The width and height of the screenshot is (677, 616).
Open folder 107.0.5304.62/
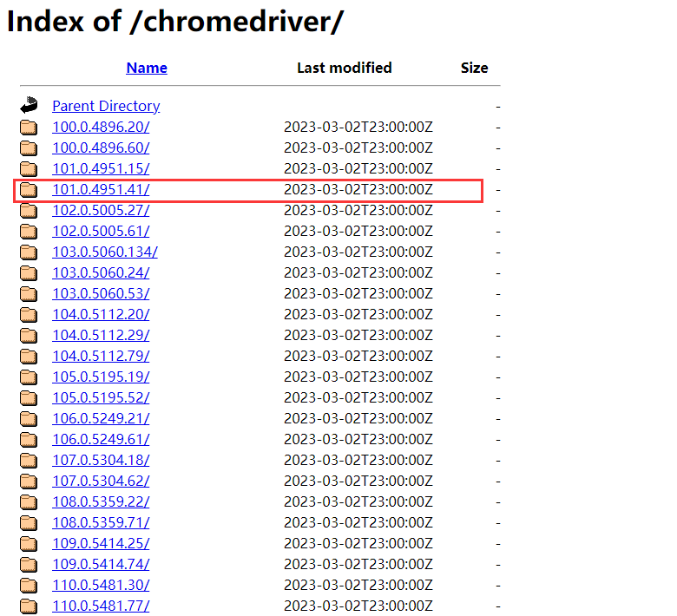[x=101, y=481]
